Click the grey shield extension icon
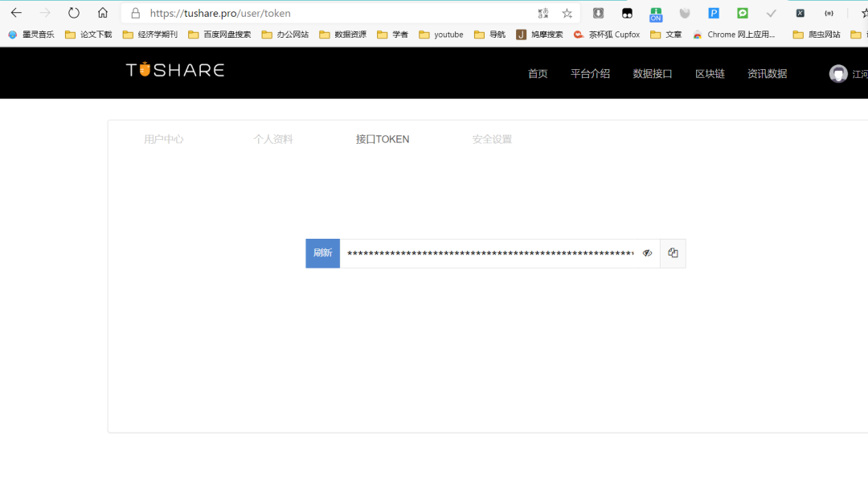868x488 pixels. 685,14
